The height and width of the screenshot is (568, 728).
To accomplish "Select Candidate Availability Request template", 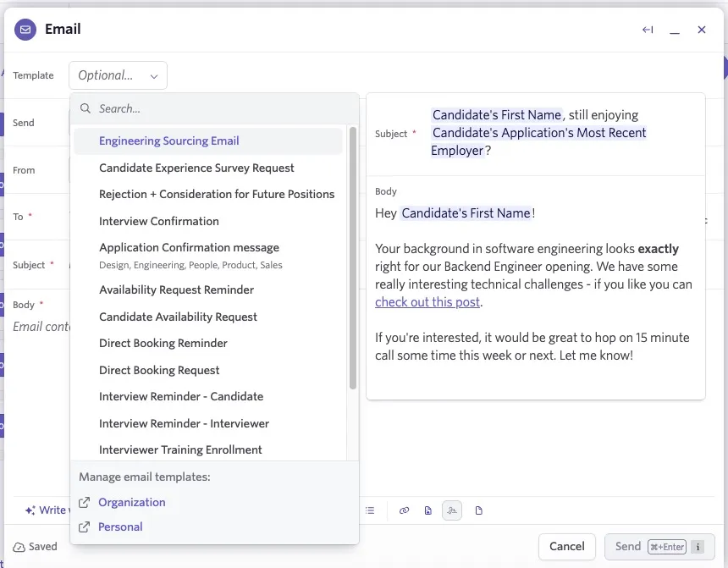I will tap(208, 317).
